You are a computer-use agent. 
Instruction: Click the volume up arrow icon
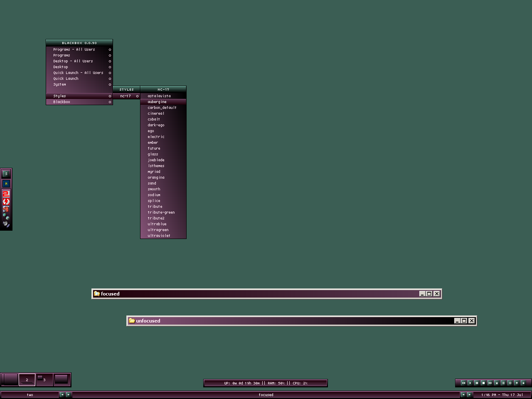click(517, 383)
